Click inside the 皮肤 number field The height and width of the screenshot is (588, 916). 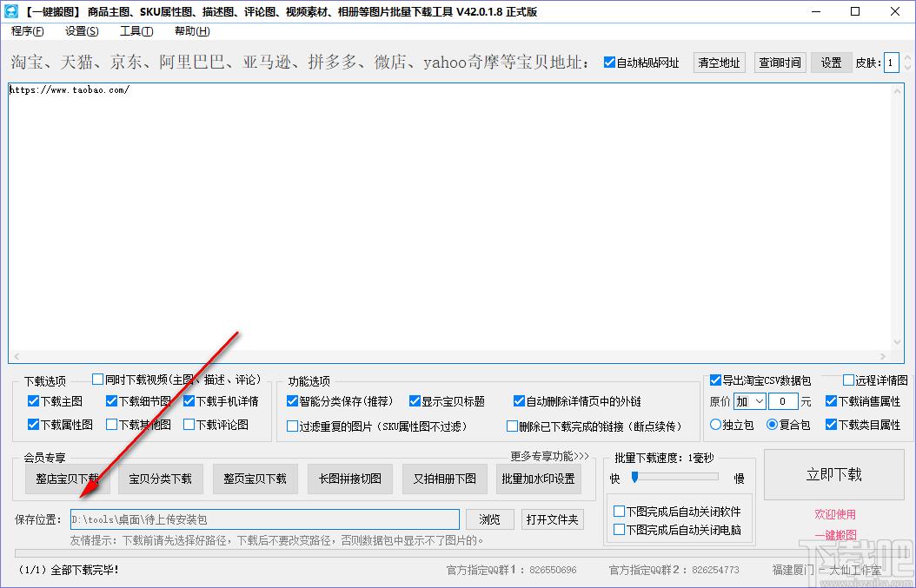[891, 63]
